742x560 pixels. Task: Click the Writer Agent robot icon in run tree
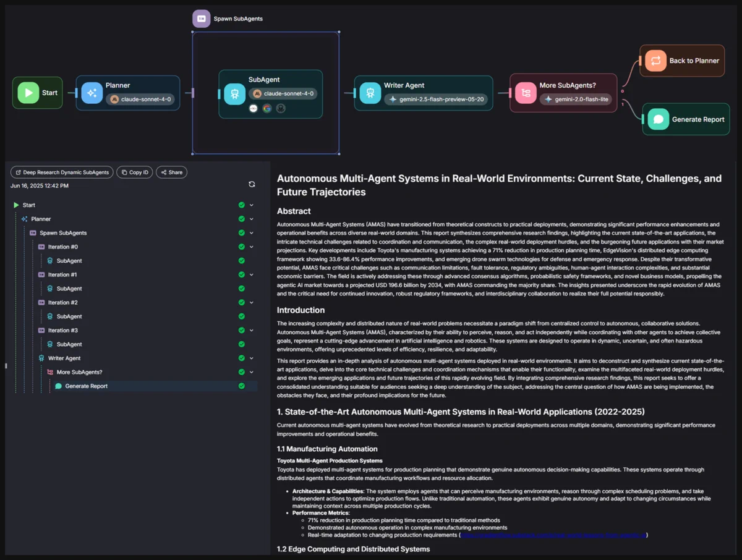point(41,358)
